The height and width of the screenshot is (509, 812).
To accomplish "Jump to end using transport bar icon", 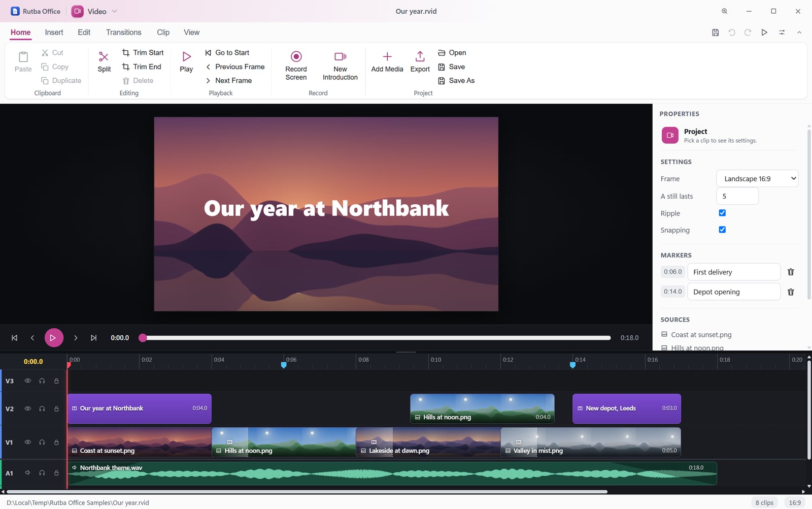I will (93, 338).
